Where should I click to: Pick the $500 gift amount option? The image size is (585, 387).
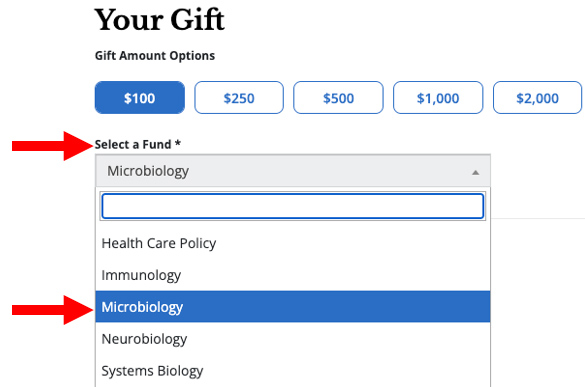pyautogui.click(x=338, y=98)
